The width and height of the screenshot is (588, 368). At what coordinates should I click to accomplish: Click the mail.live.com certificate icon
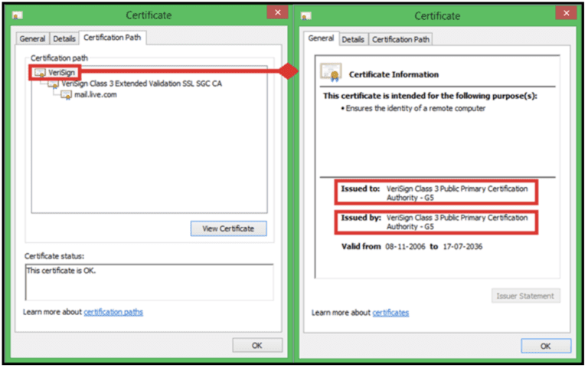(66, 95)
